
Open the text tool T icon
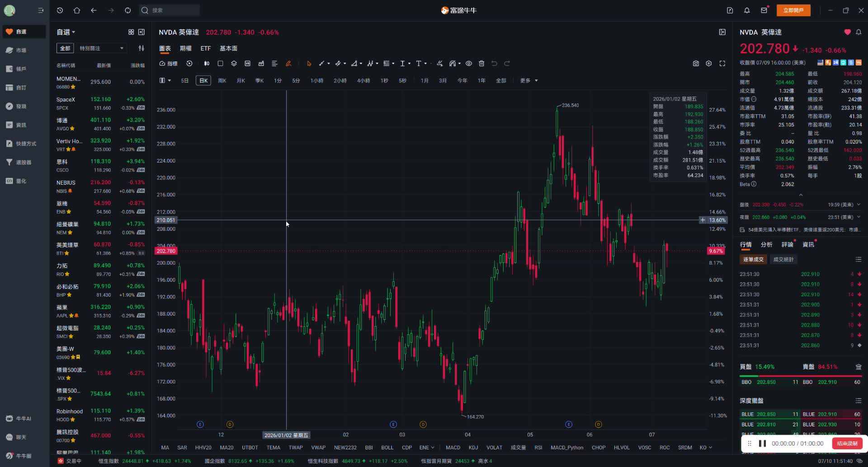(x=419, y=64)
